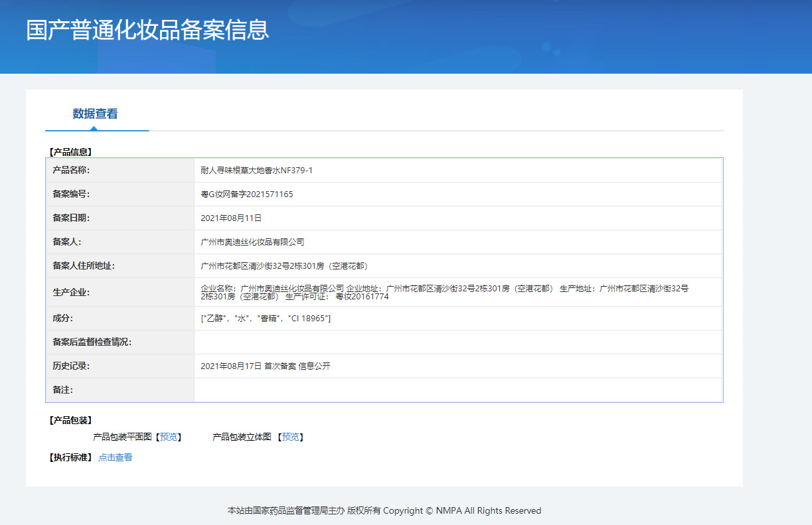Click filing date 2021年08月11日
Screen dimensions: 812x525
231,218
